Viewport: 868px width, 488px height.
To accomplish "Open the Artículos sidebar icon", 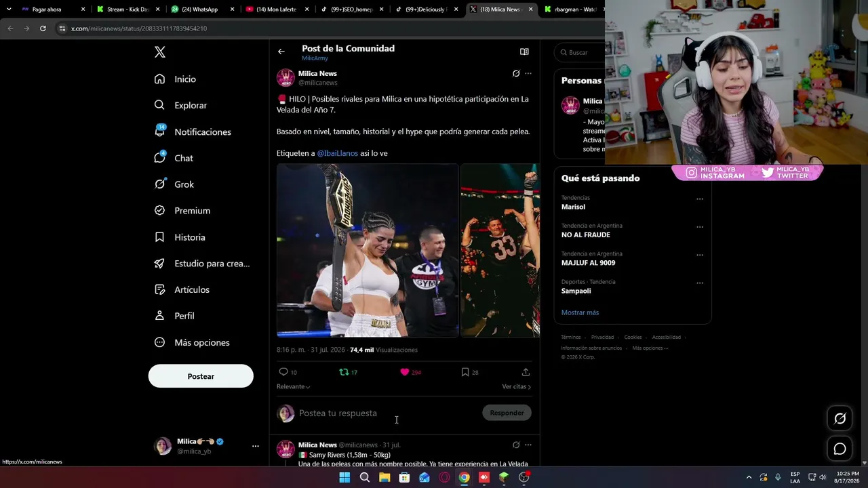I will [x=159, y=289].
